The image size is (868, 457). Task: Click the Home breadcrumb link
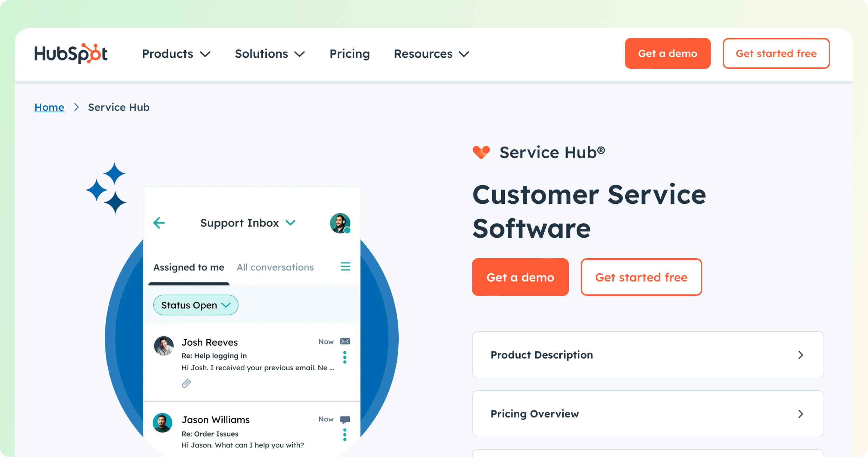[49, 107]
